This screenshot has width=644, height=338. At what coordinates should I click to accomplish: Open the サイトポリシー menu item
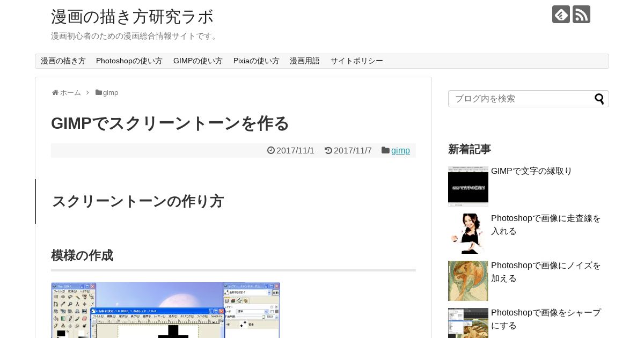pyautogui.click(x=357, y=61)
